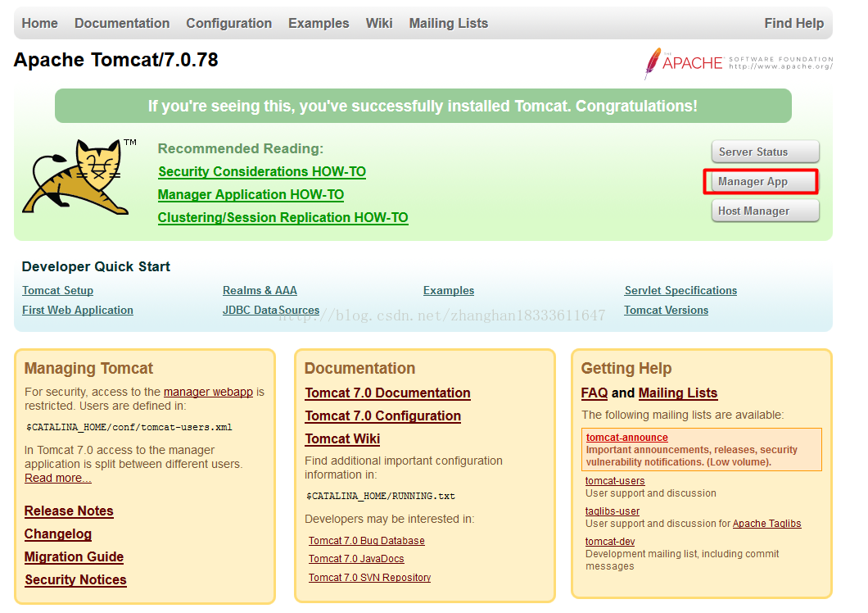This screenshot has width=868, height=613.
Task: Click the Host Manager button
Action: point(765,211)
